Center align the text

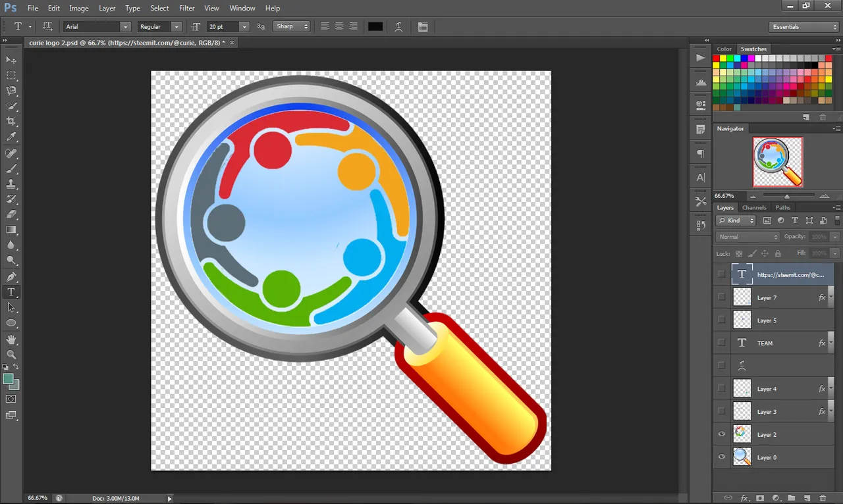tap(339, 26)
